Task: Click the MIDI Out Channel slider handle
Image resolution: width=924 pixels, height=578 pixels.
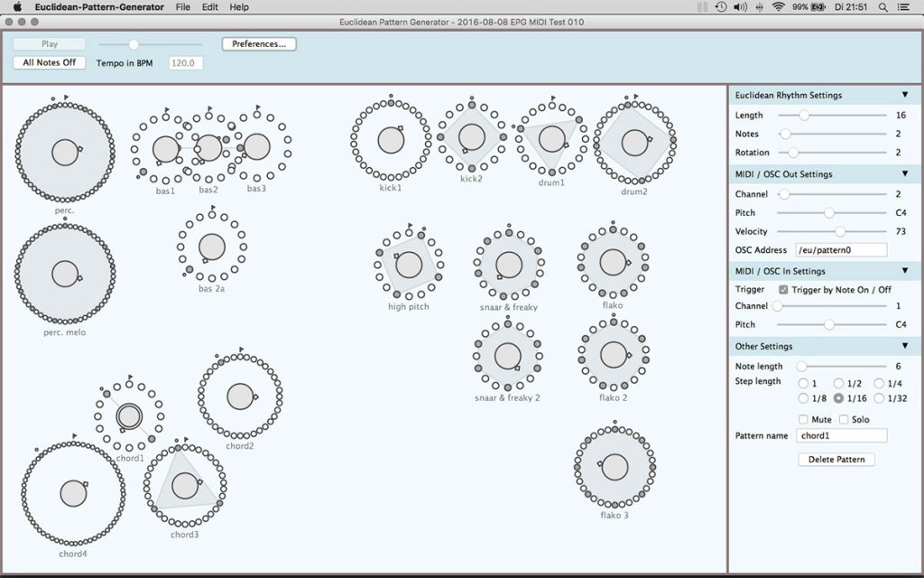Action: (x=784, y=194)
